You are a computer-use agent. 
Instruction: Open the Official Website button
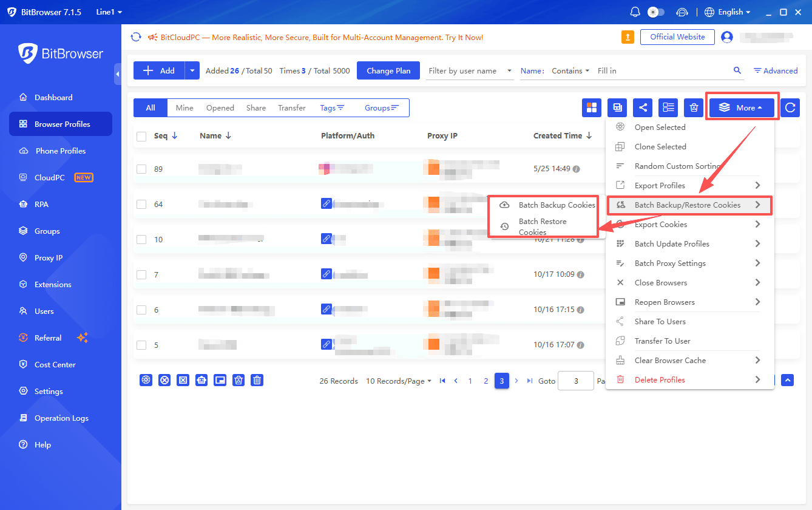coord(677,37)
